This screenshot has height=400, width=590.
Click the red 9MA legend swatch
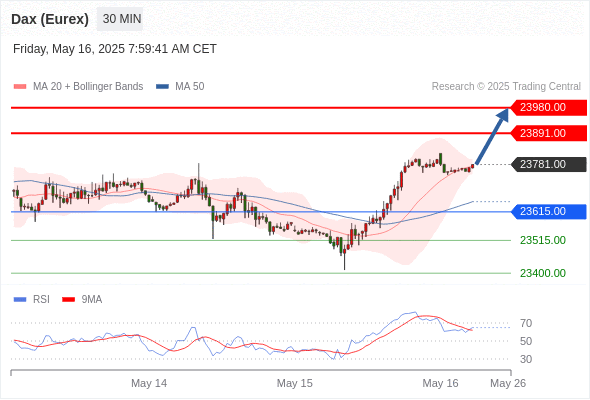[x=68, y=300]
